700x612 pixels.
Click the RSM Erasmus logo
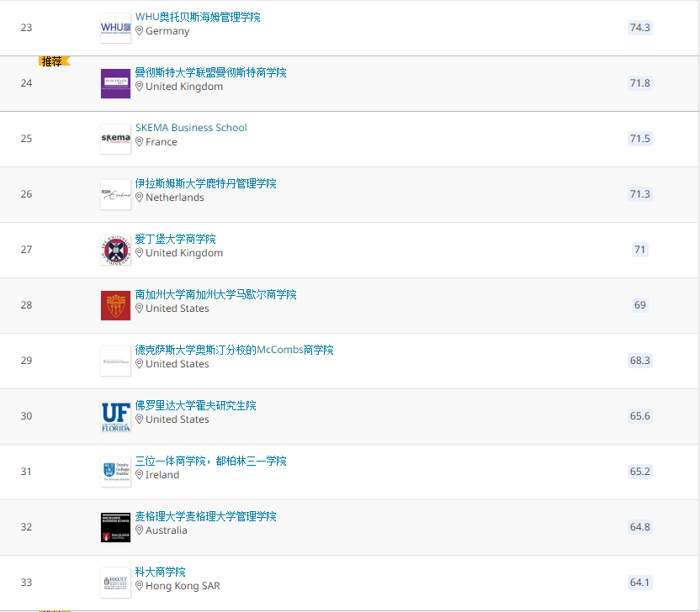[115, 194]
